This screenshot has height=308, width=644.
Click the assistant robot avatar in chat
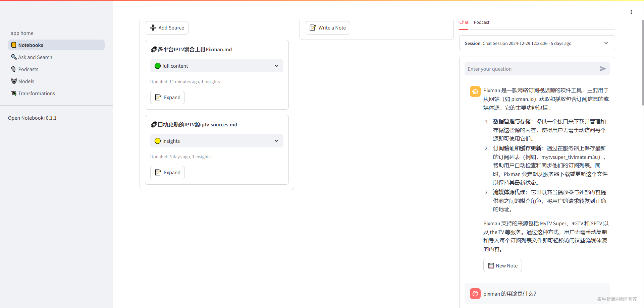475,91
